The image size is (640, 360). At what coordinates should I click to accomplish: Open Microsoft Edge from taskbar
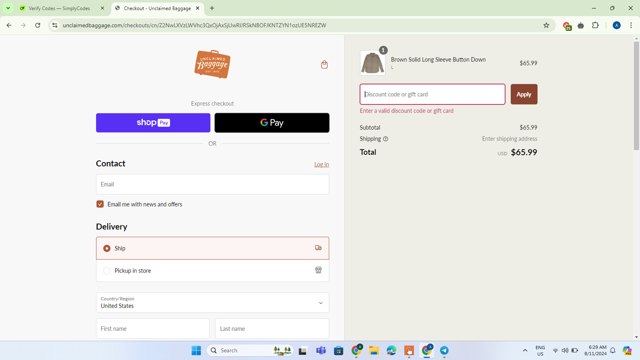click(391, 350)
